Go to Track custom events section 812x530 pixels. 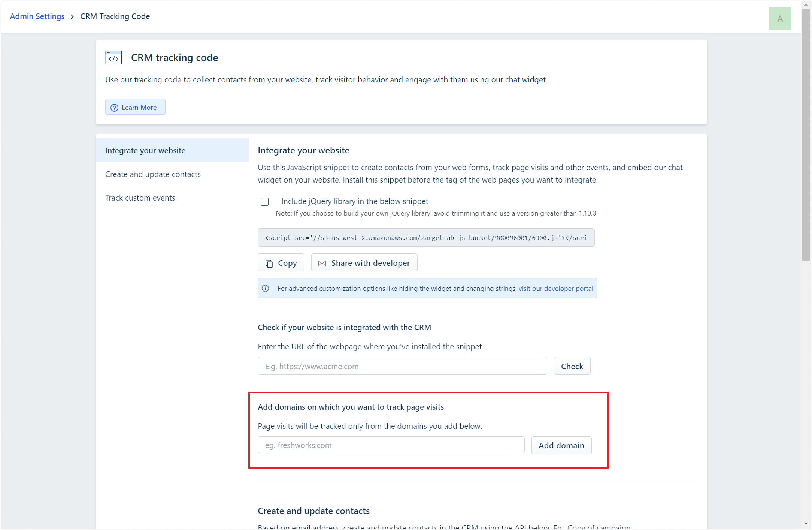pos(140,198)
